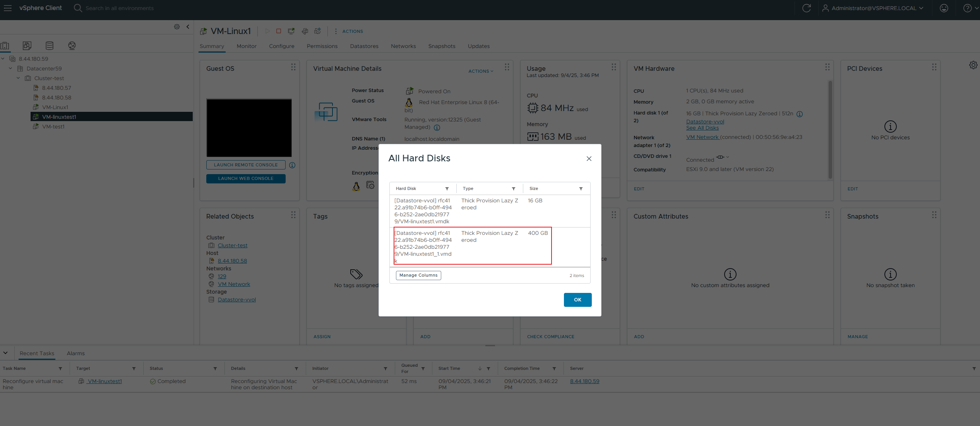The height and width of the screenshot is (426, 980).
Task: Open the VM ACTIONS menu
Action: pyautogui.click(x=349, y=31)
